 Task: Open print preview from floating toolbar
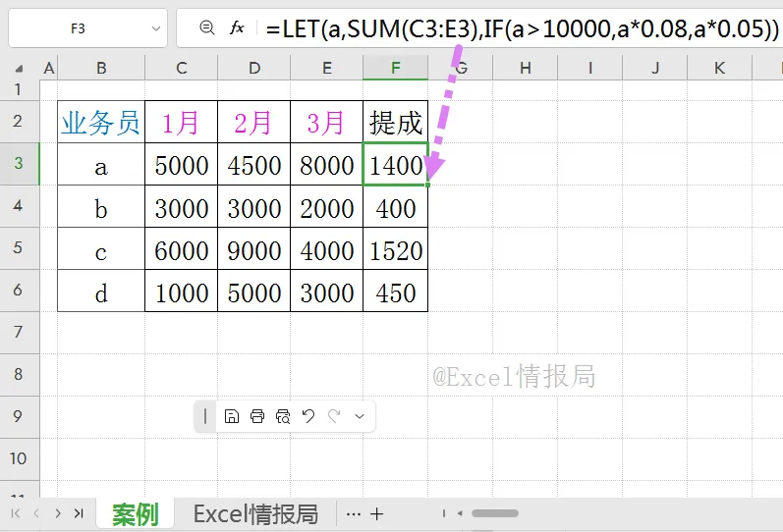click(283, 416)
